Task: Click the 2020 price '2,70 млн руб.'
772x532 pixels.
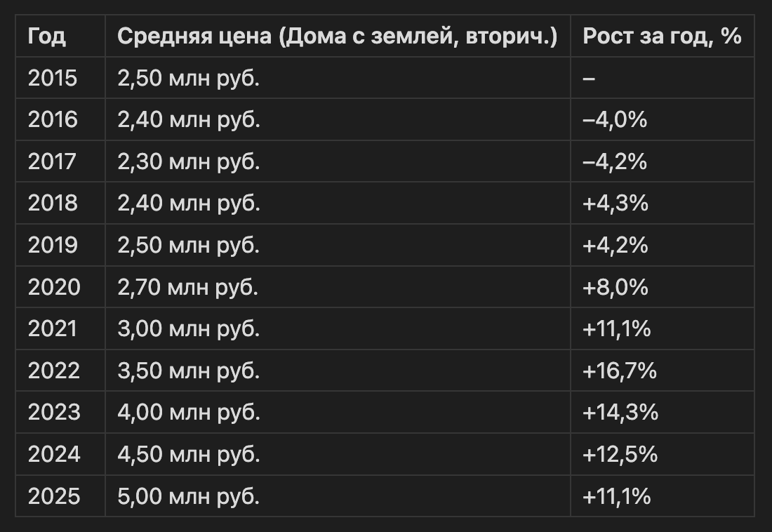Action: 189,287
